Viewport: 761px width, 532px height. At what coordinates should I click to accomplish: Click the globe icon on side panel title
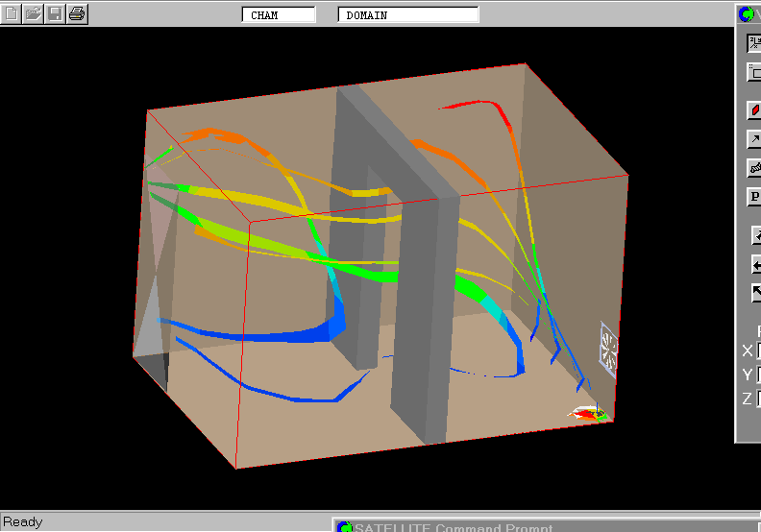click(747, 14)
